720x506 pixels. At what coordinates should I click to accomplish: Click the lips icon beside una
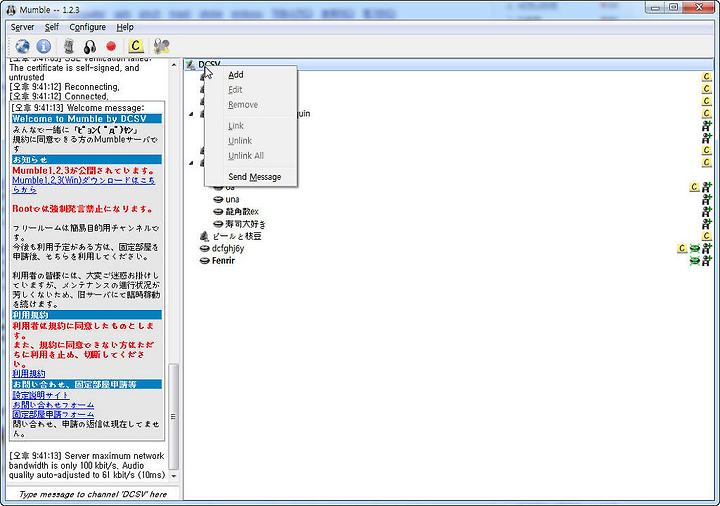point(218,199)
